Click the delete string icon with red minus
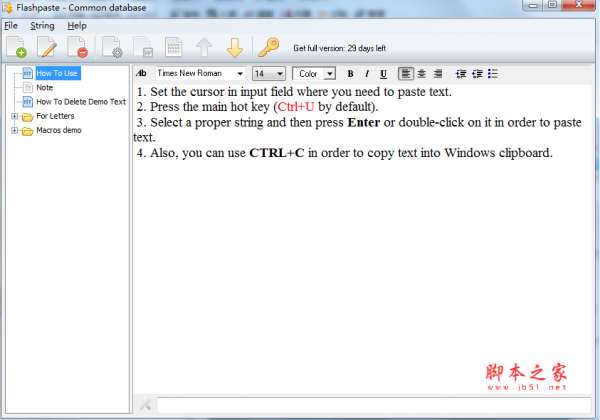The height and width of the screenshot is (420, 600). (x=77, y=47)
